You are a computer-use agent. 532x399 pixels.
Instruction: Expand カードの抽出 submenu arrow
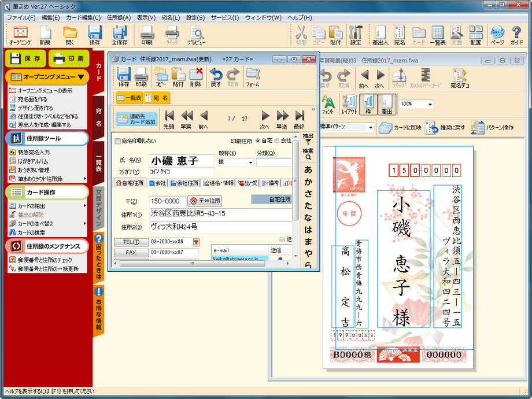pyautogui.click(x=84, y=206)
